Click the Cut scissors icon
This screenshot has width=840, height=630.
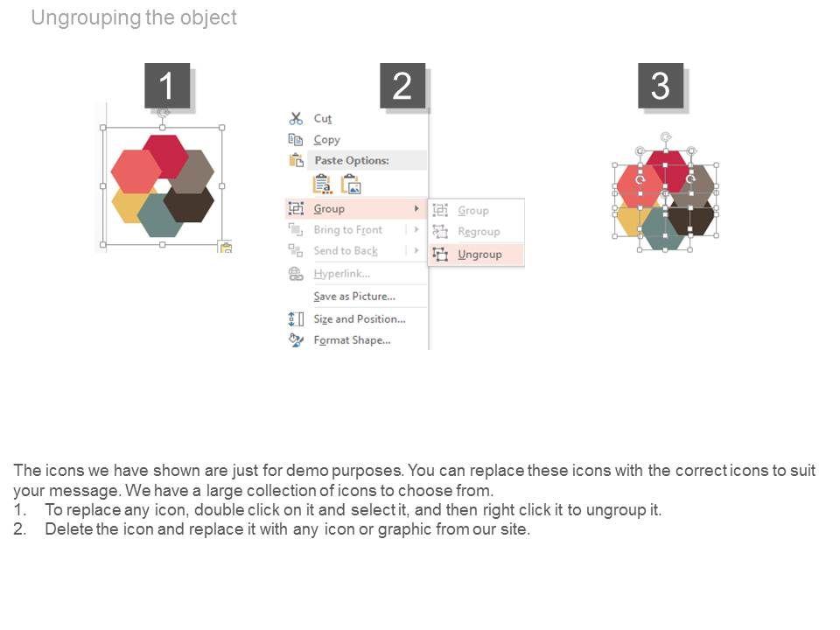pos(296,118)
